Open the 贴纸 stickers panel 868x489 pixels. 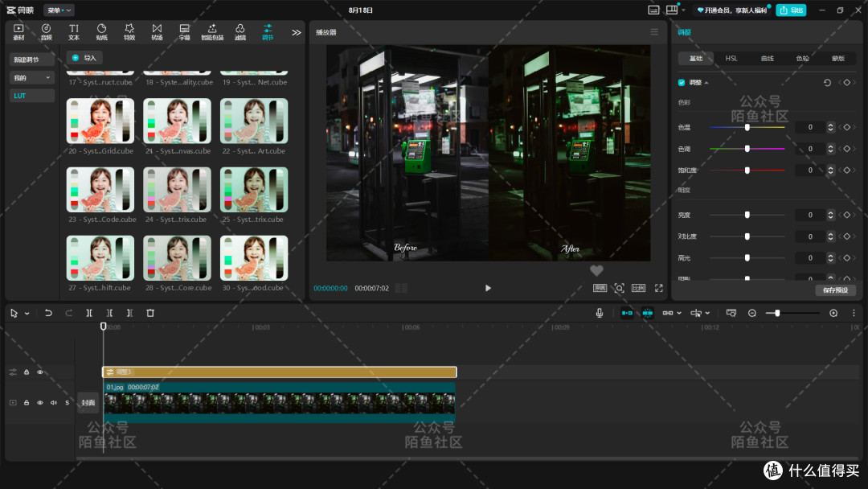click(x=101, y=32)
